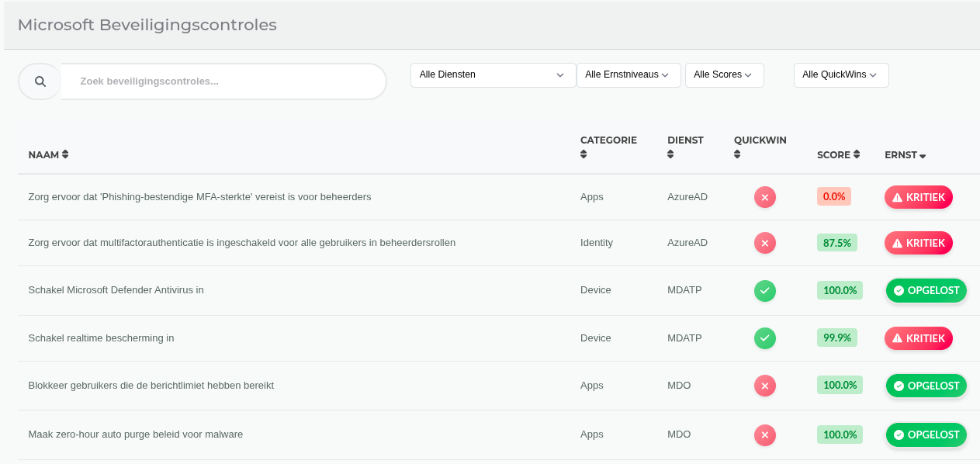
Task: Click red X icon in zero-hour auto purge row
Action: coord(764,435)
